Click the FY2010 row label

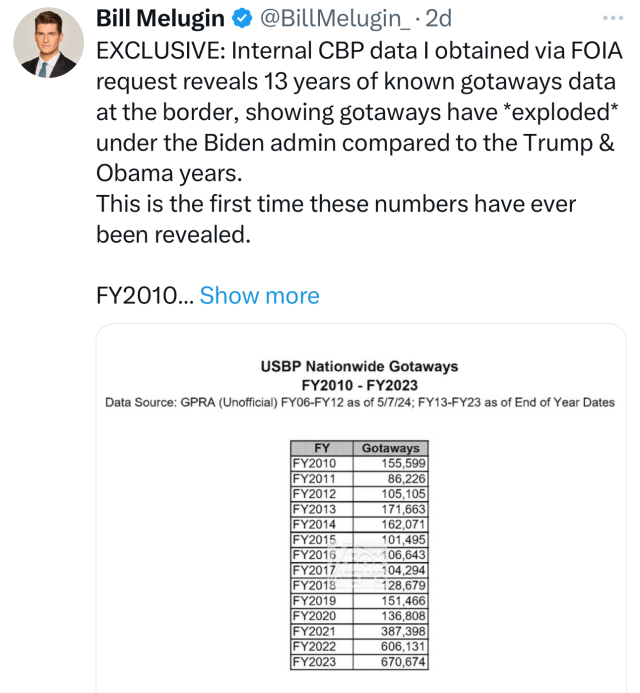point(315,463)
